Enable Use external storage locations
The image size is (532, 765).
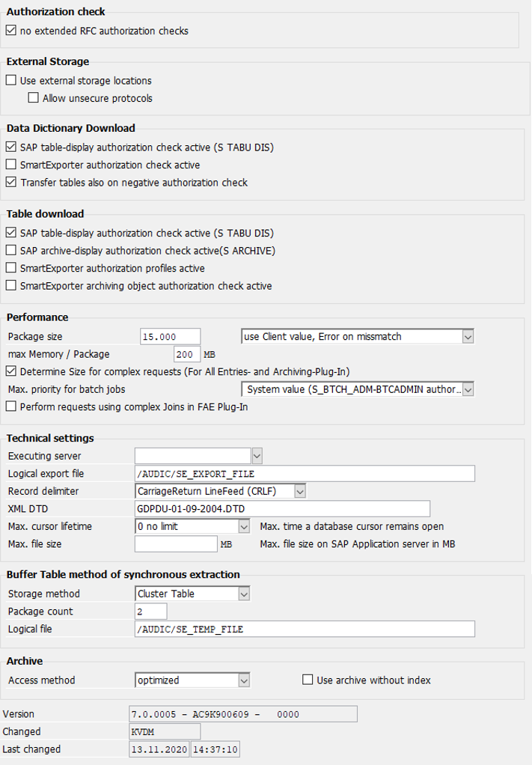tap(10, 80)
